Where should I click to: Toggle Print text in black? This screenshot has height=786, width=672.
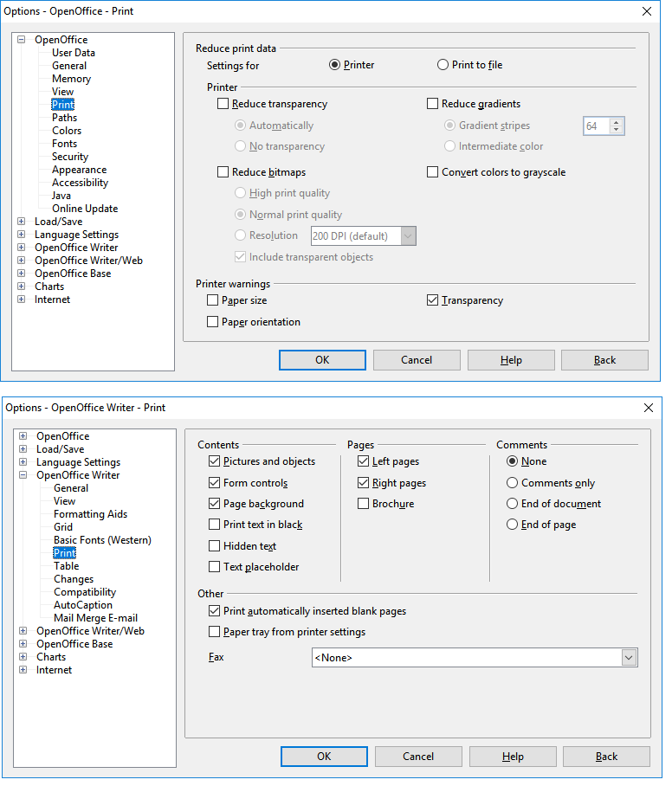[215, 525]
